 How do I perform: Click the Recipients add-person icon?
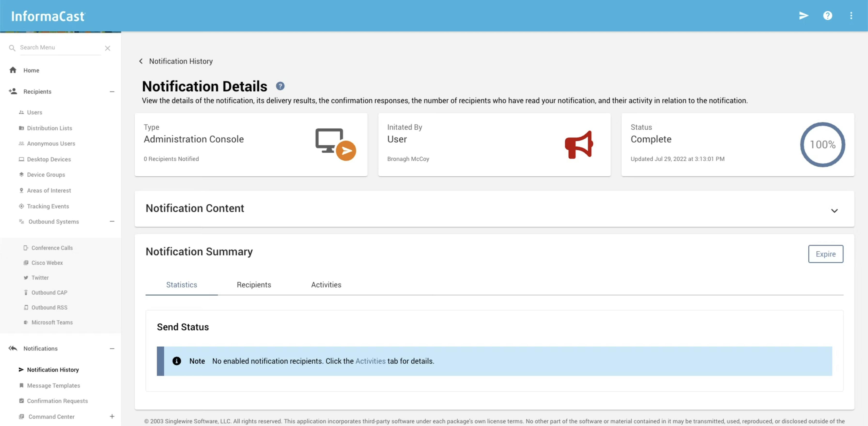tap(13, 91)
